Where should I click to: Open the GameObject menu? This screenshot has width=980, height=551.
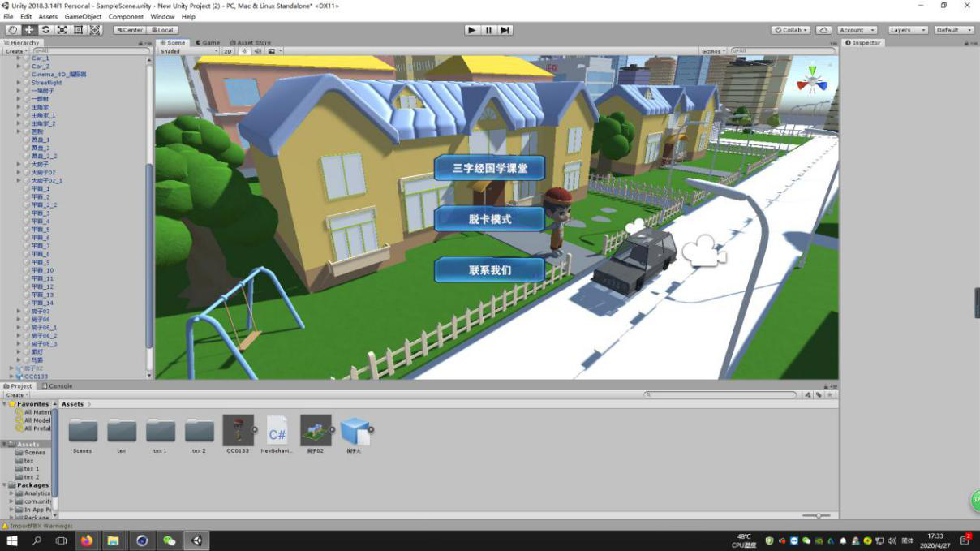tap(83, 16)
